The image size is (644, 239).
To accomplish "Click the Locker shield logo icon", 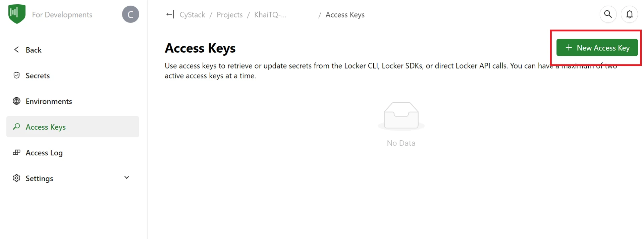I will tap(16, 14).
